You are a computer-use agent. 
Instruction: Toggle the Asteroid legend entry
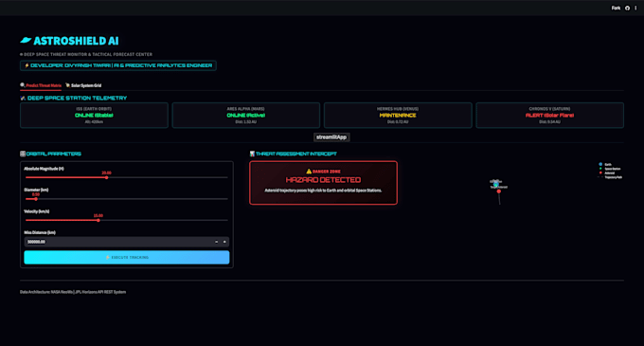pyautogui.click(x=607, y=173)
